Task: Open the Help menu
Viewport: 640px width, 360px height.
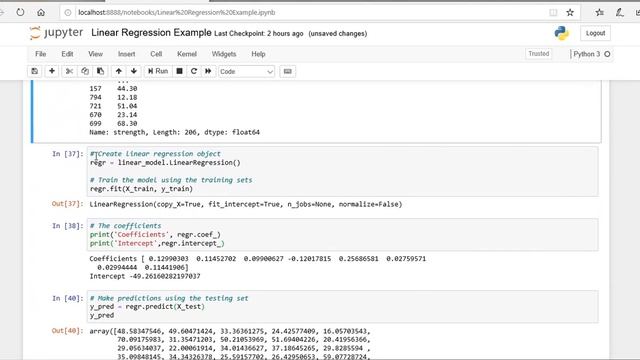Action: (258, 54)
